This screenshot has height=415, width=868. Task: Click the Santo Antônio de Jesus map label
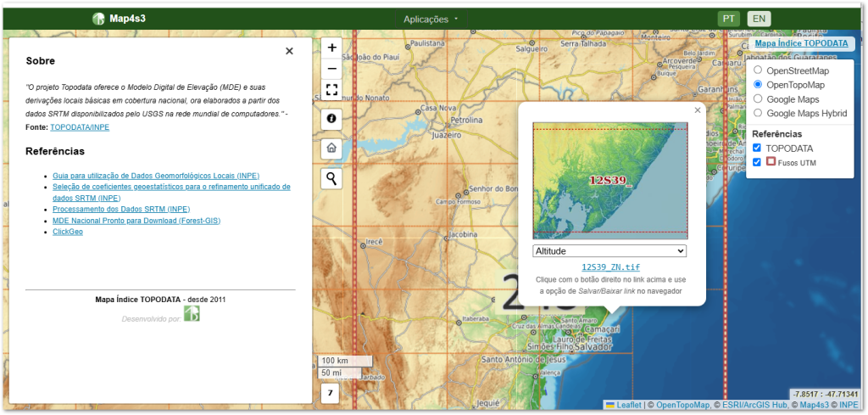pos(524,360)
